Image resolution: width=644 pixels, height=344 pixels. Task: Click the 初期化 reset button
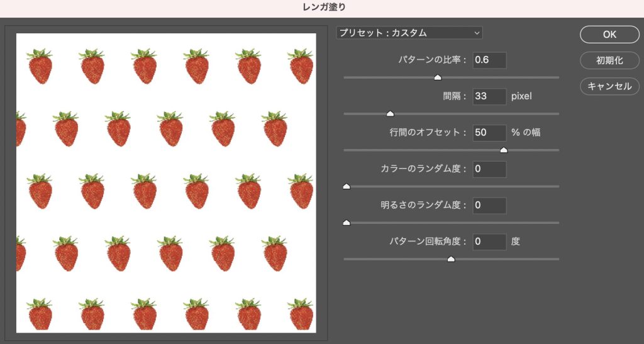tap(609, 60)
